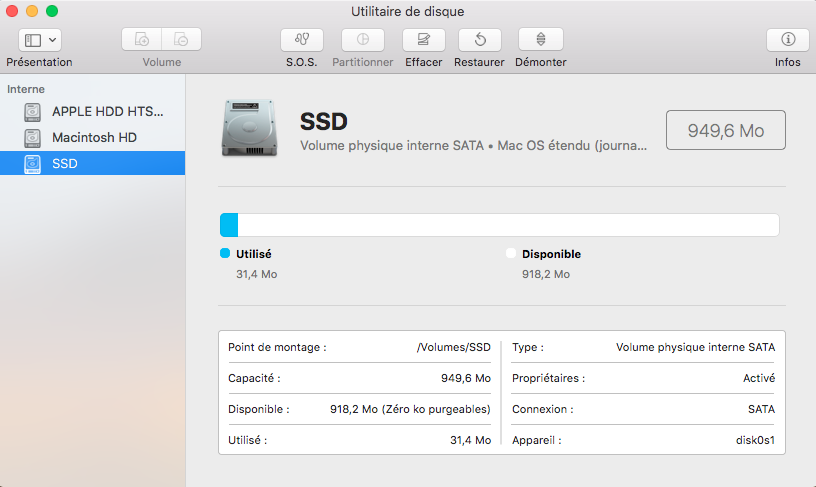816x487 pixels.
Task: Click the Capacité 949,6 Mo table value
Action: click(466, 378)
